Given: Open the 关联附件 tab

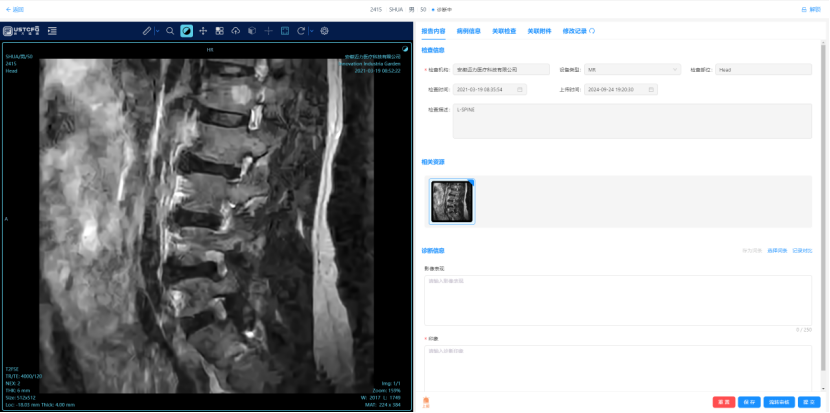Looking at the screenshot, I should (x=540, y=31).
